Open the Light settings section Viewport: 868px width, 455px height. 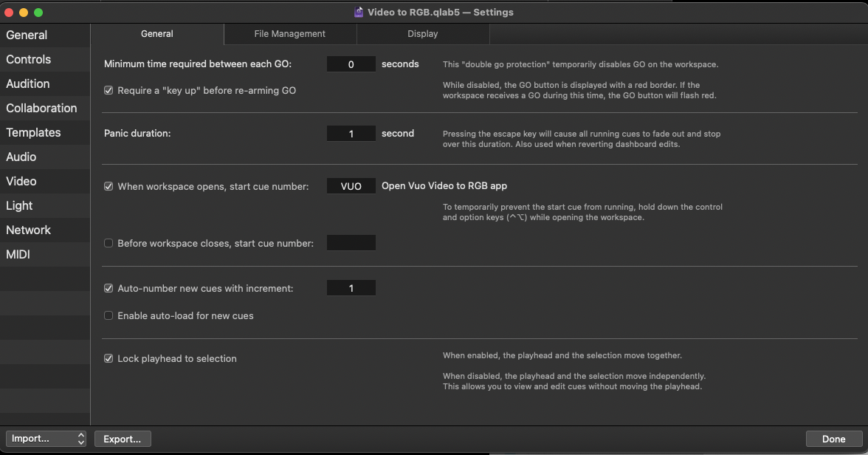[19, 205]
